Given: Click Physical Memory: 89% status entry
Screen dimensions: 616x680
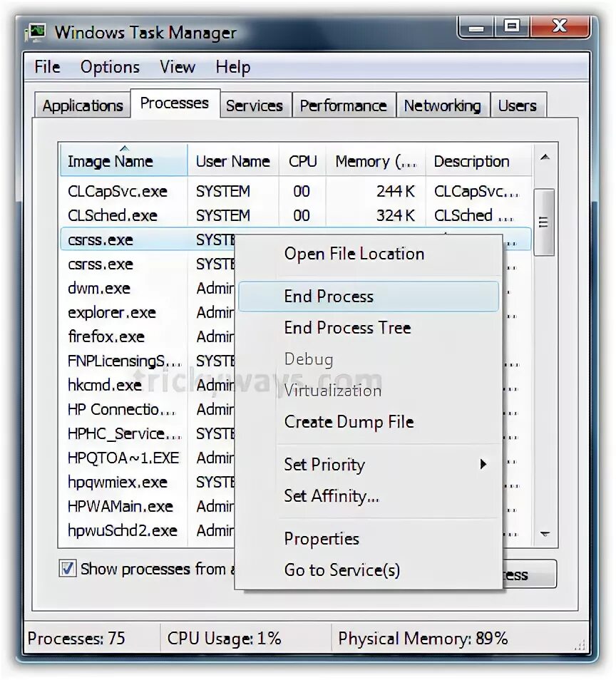Looking at the screenshot, I should pyautogui.click(x=423, y=639).
